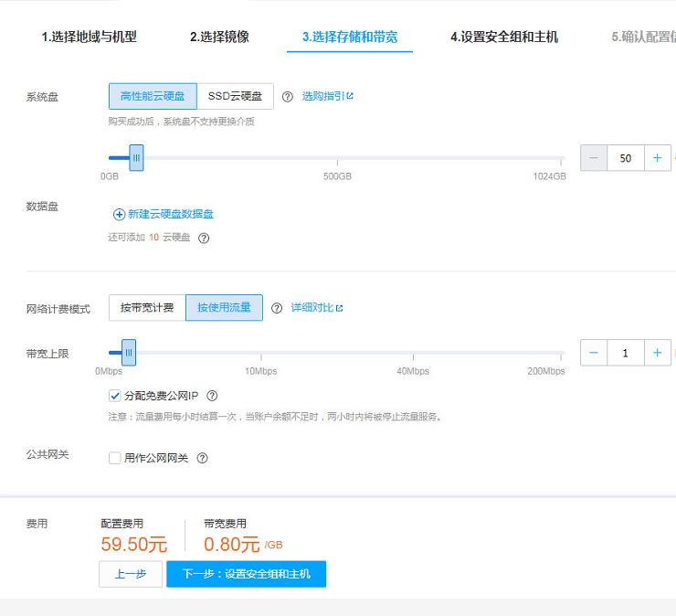Click the system disk size slider handle
676x616 pixels.
tap(136, 158)
